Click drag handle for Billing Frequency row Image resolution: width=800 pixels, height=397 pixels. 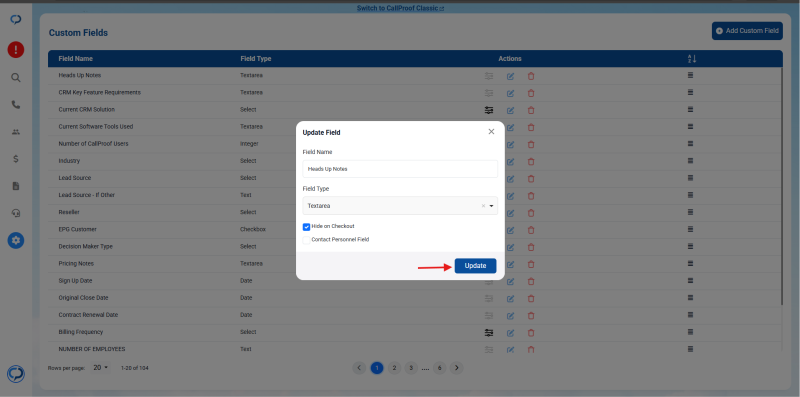[690, 332]
